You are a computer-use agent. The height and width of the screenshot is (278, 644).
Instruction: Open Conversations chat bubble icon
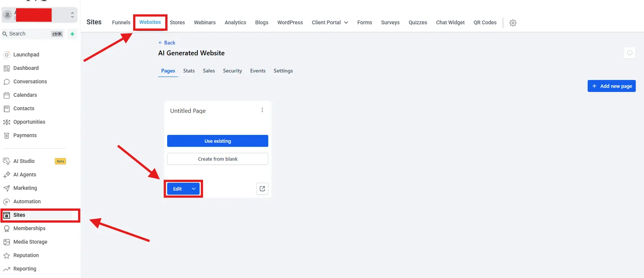pos(7,82)
